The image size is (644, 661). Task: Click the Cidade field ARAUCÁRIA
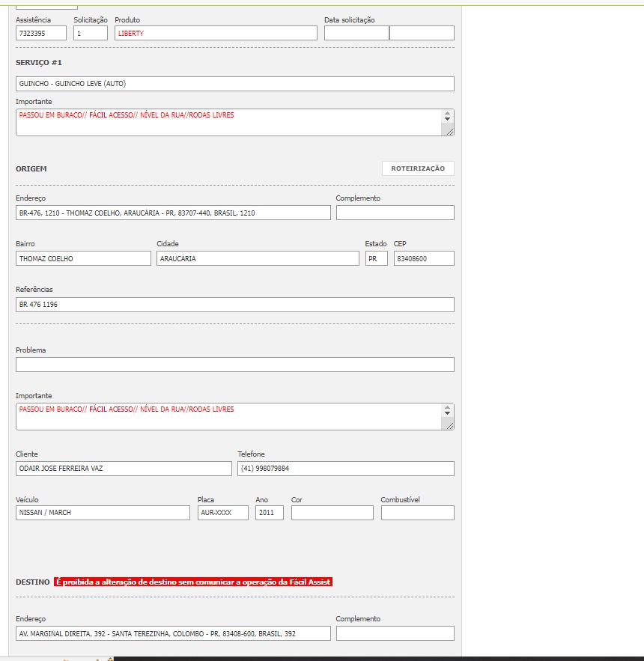pyautogui.click(x=258, y=258)
